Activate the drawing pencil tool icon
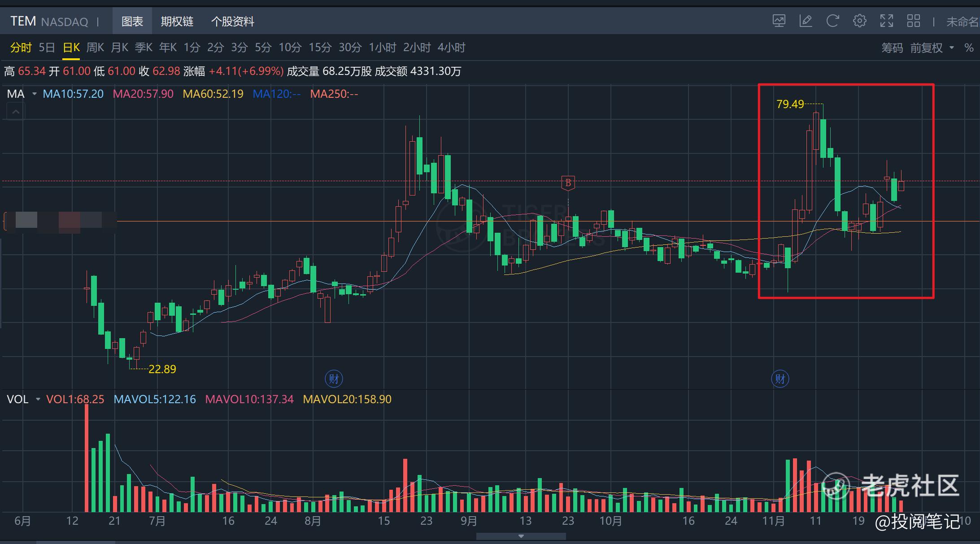Screen dimensions: 980x544 806,21
